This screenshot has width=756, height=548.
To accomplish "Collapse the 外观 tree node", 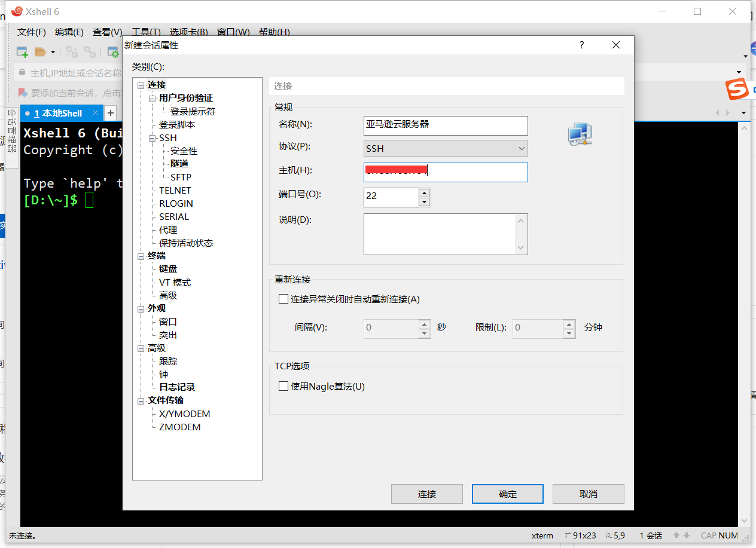I will pos(141,308).
